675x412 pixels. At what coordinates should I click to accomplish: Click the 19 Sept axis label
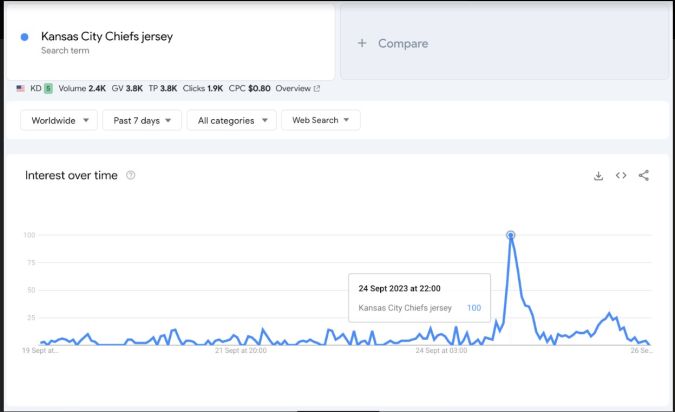(40, 350)
